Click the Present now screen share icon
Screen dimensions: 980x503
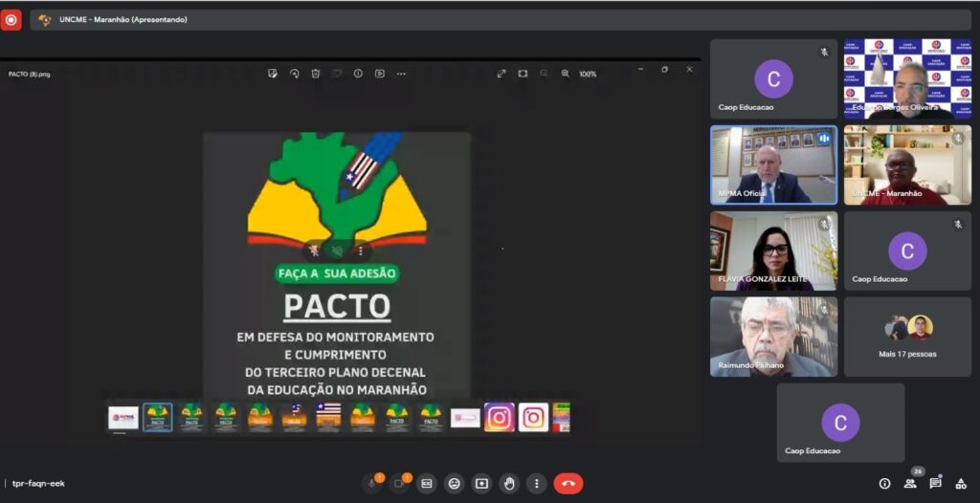click(481, 484)
